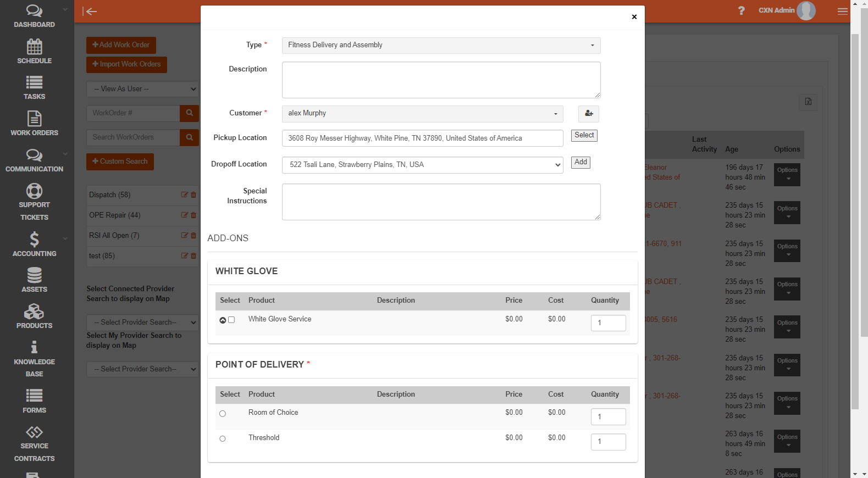Click Add next to Dropoff Location
The width and height of the screenshot is (868, 478).
pyautogui.click(x=580, y=162)
